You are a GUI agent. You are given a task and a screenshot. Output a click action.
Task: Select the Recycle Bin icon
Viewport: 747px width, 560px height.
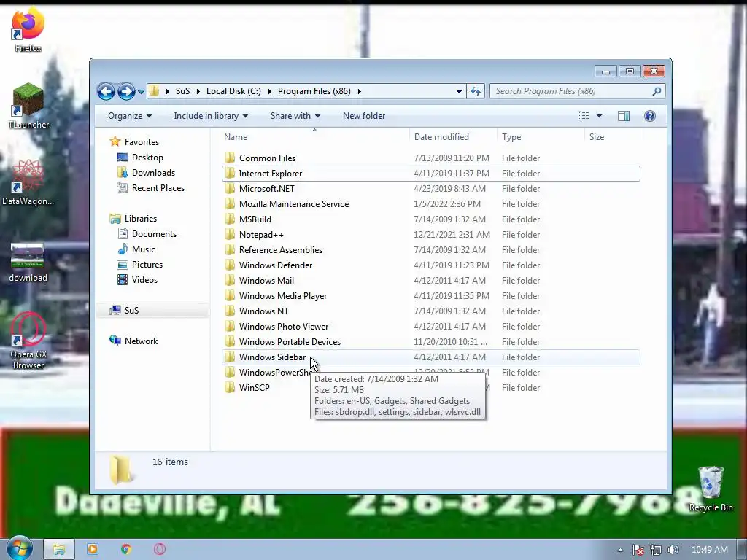pos(711,489)
